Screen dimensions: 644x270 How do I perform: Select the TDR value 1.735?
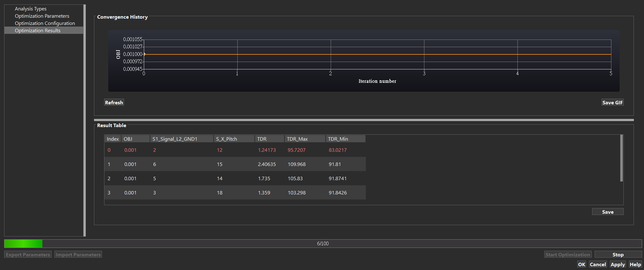click(x=264, y=179)
